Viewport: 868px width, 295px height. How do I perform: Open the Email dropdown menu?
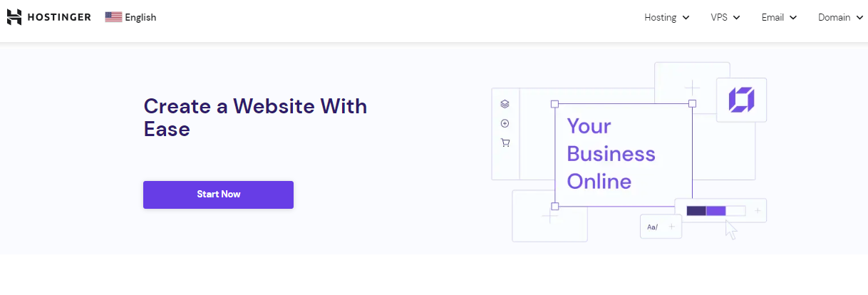(x=779, y=17)
